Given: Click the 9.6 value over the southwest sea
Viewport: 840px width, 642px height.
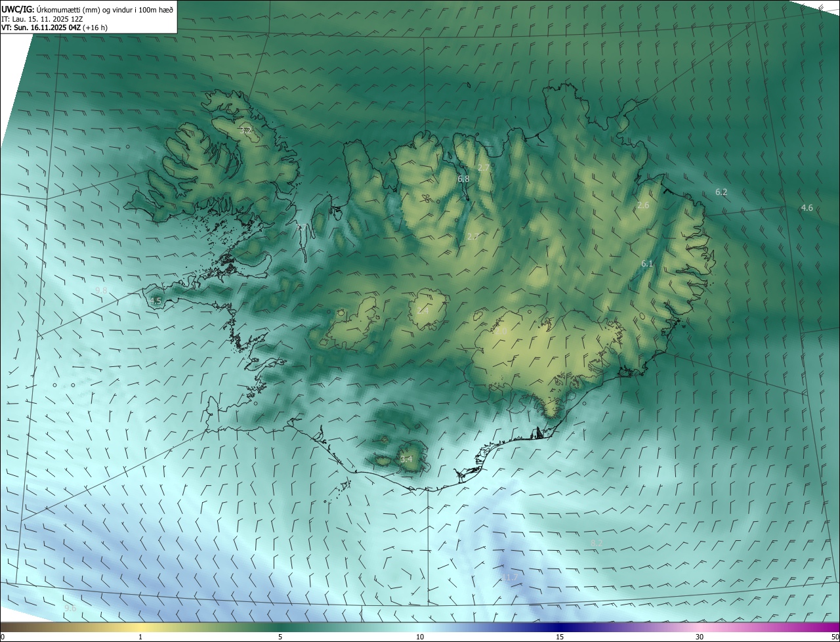Looking at the screenshot, I should (x=70, y=609).
